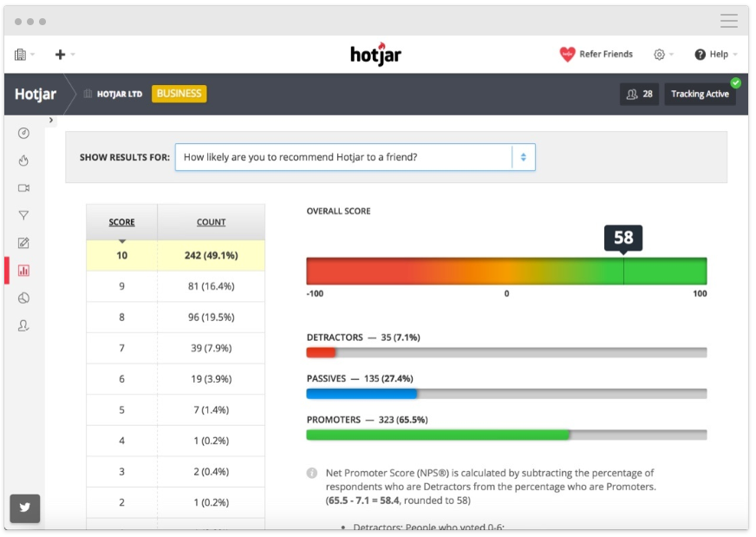
Task: Click count 2 (0.4%)
Action: (212, 471)
